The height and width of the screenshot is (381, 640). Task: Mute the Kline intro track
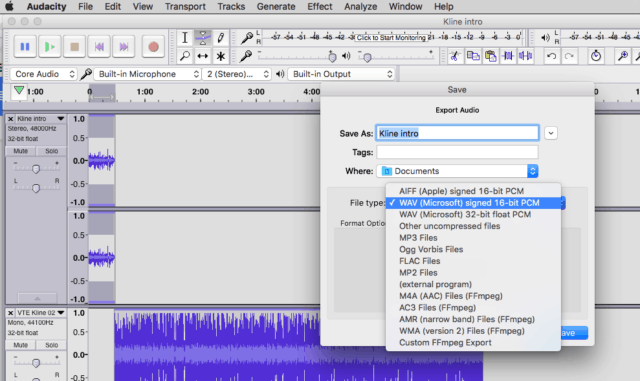click(20, 151)
